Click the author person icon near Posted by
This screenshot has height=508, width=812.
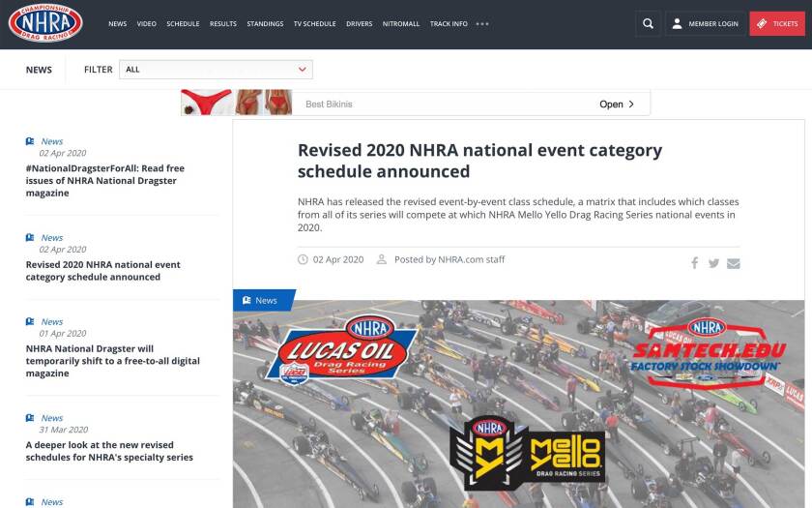point(381,259)
